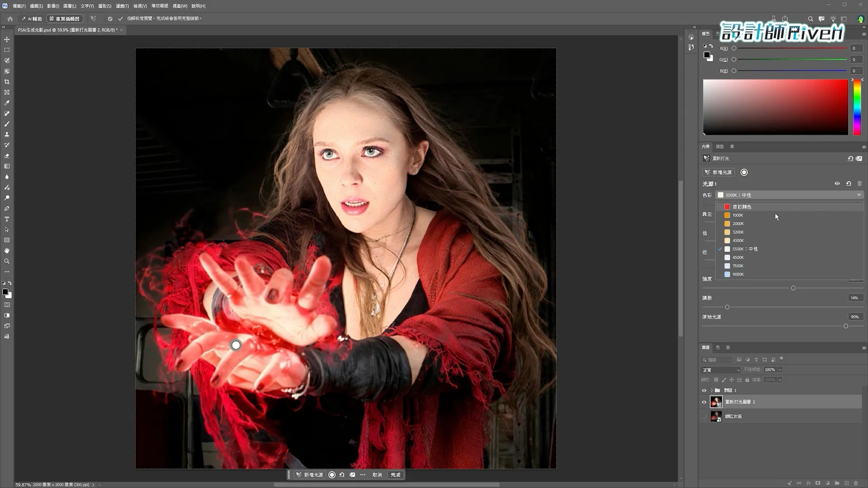Open the 色彩 color temperature dropdown
The image size is (868, 488).
789,195
